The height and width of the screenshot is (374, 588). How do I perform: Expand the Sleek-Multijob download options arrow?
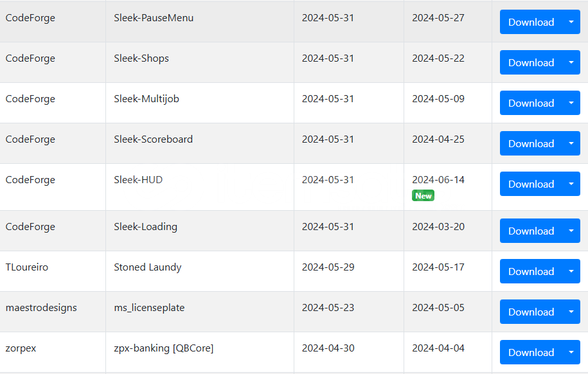click(x=571, y=103)
